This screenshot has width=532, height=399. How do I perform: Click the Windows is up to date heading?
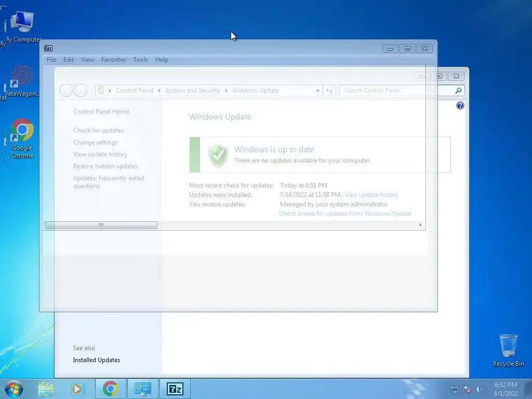274,149
